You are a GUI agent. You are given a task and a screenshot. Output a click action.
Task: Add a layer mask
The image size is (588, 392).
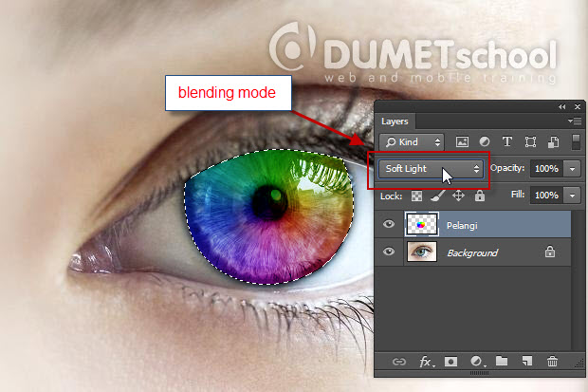[x=450, y=362]
